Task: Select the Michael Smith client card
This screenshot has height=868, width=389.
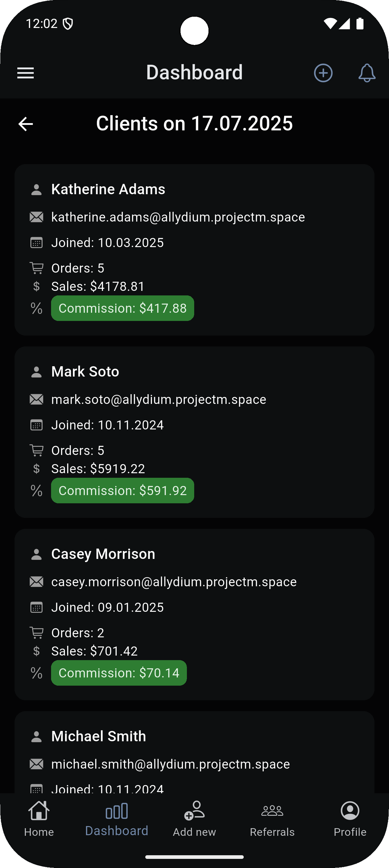Action: pos(194,751)
